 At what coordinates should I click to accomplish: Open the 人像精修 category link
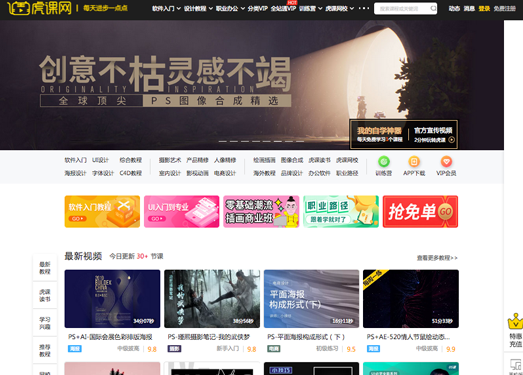point(225,160)
